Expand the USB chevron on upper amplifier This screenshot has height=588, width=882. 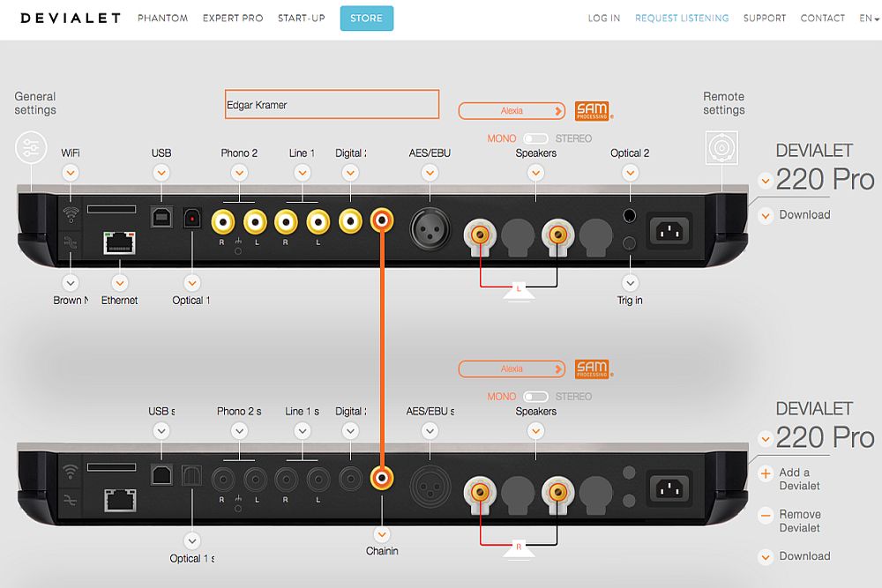(x=161, y=173)
